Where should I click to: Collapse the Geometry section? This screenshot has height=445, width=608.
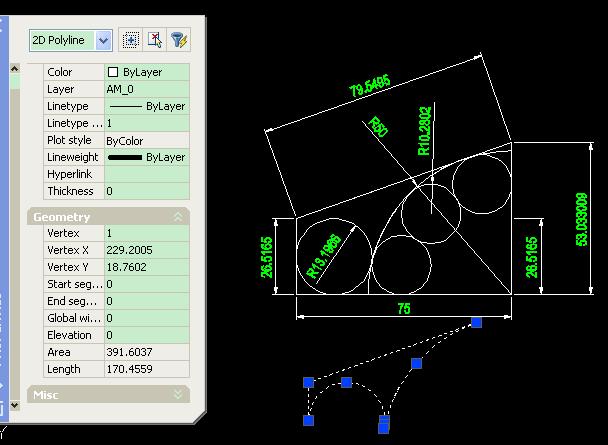coord(178,217)
